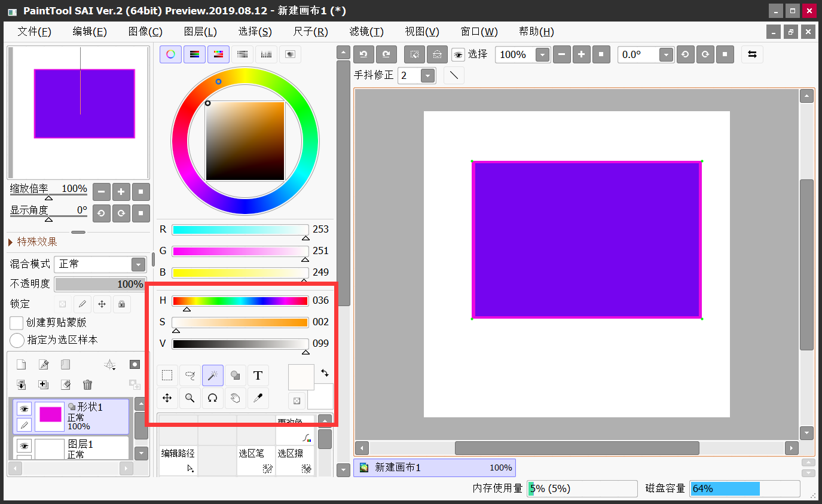Open the 手抖修正 stabilizer dropdown

pos(427,75)
